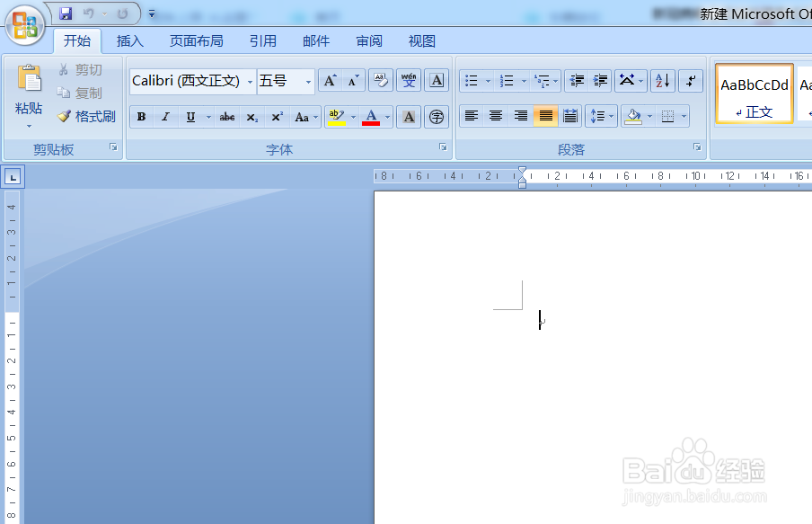
Task: Click the 剪切 cut button
Action: pos(80,69)
